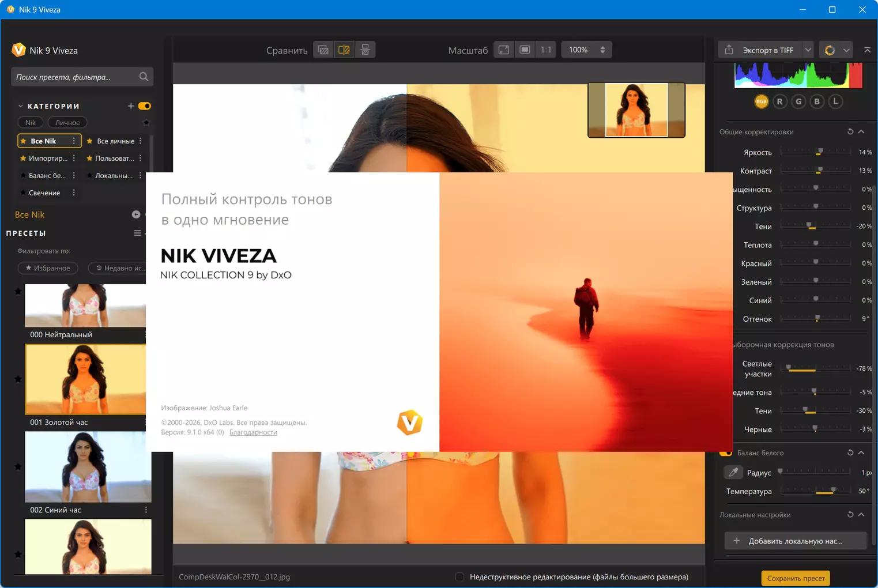Screen dimensions: 878x588
Task: Pick the white balance eyedropper tool
Action: [x=733, y=473]
